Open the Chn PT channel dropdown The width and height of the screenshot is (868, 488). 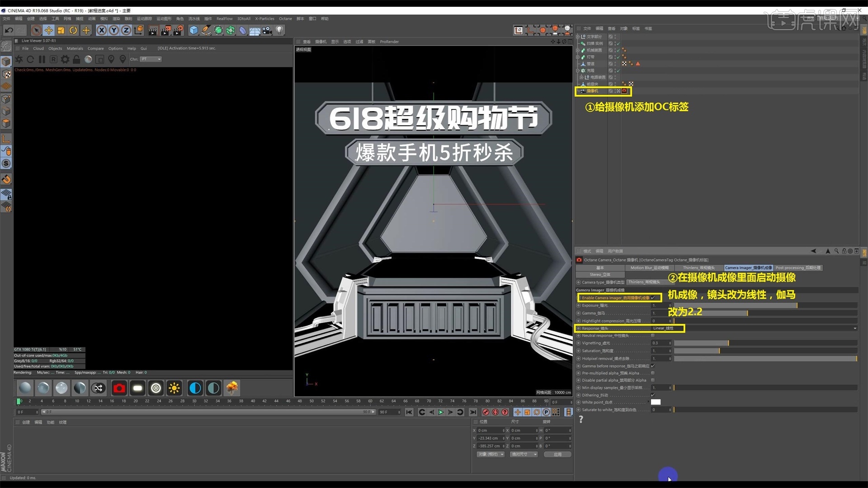coord(151,59)
